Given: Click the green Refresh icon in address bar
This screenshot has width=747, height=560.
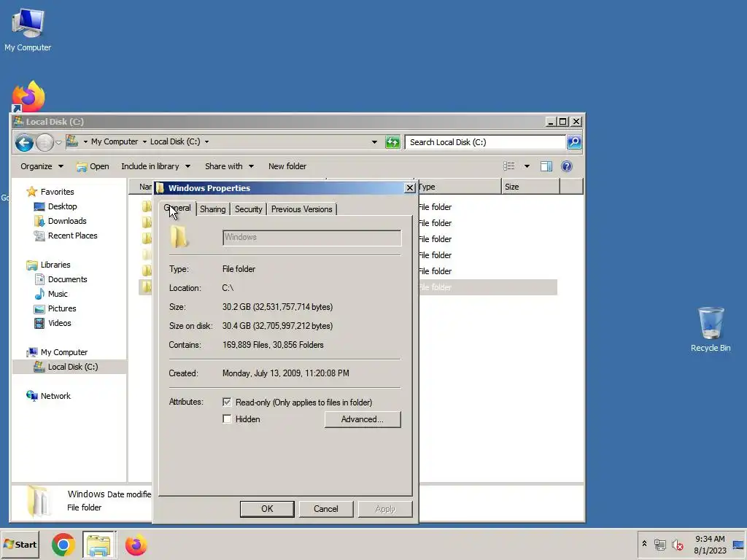Looking at the screenshot, I should (x=392, y=142).
